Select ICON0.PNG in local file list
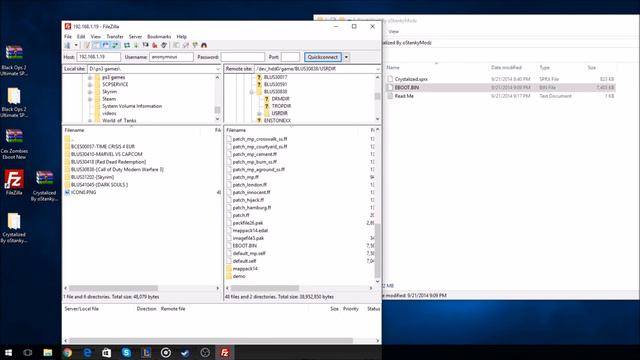 [x=84, y=192]
